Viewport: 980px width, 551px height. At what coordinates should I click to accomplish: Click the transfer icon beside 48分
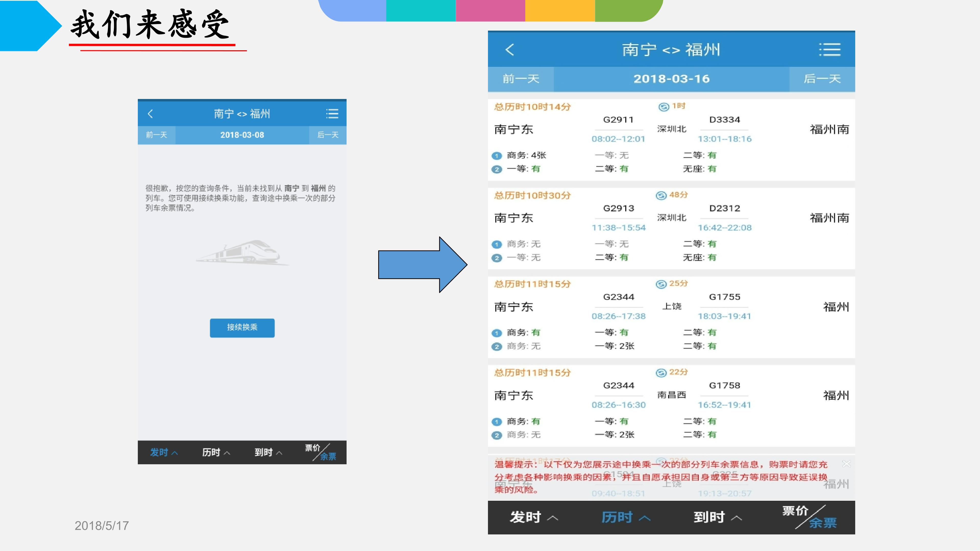[x=661, y=195]
